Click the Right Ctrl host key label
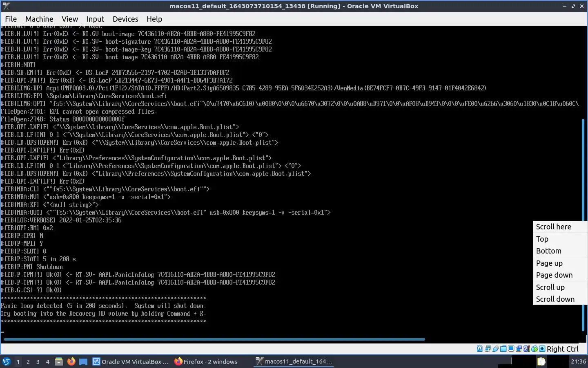The image size is (588, 368). point(562,349)
